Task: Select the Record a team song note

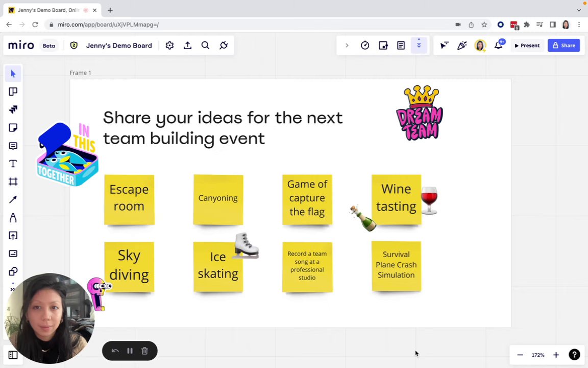Action: 307,267
